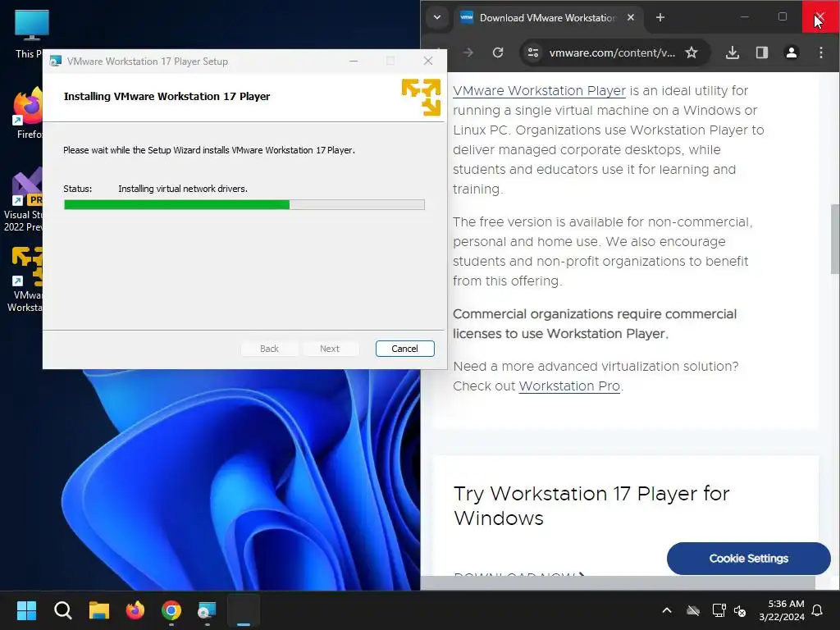Select the Firefox desktop shortcut
Screen dimensions: 840x630
[27, 113]
